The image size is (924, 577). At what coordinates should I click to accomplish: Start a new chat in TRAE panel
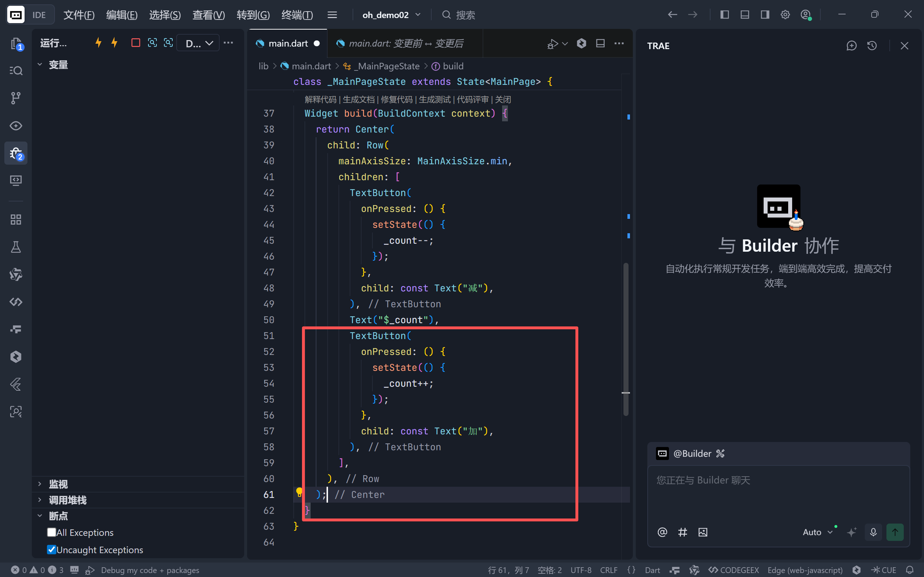pos(851,46)
